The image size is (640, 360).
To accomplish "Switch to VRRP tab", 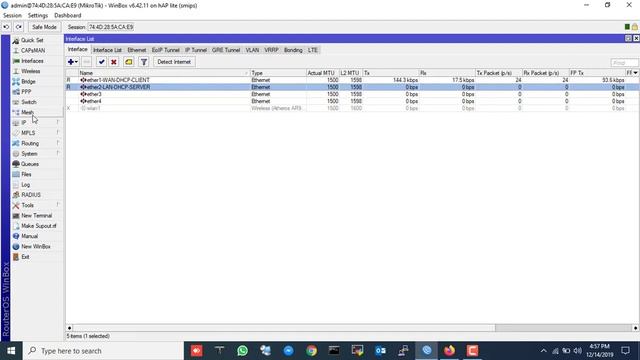I will click(271, 50).
